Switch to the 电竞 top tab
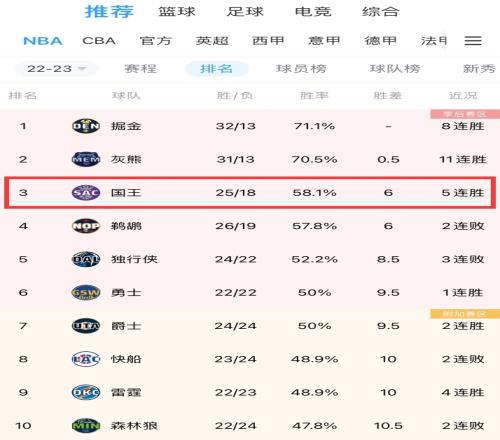The width and height of the screenshot is (500, 440). coord(313,12)
